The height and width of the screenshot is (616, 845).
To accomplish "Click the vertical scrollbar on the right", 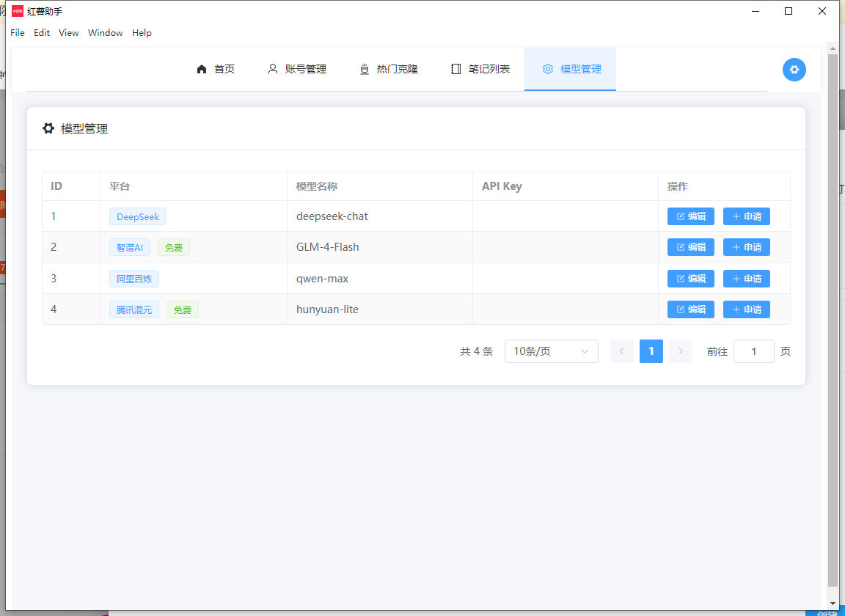I will pyautogui.click(x=832, y=315).
